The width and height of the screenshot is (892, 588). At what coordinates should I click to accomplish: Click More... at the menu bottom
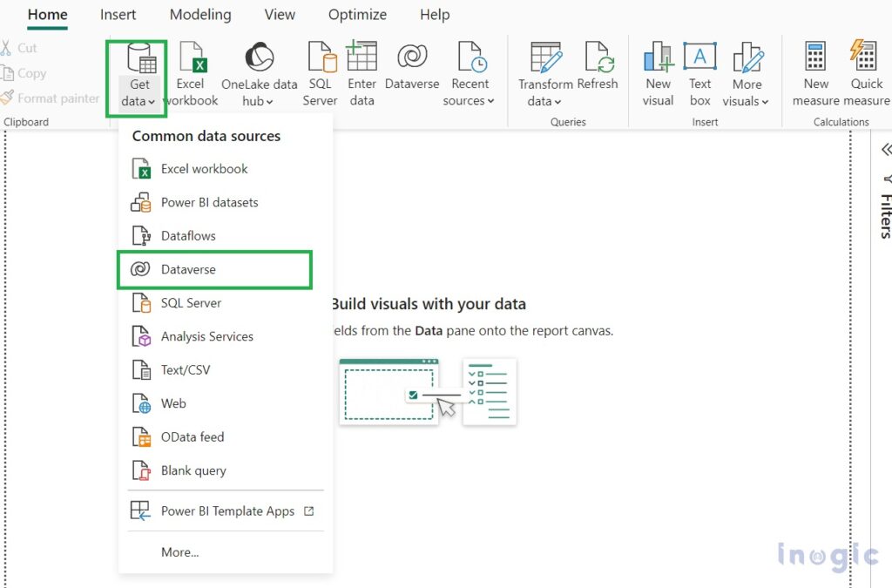tap(179, 551)
